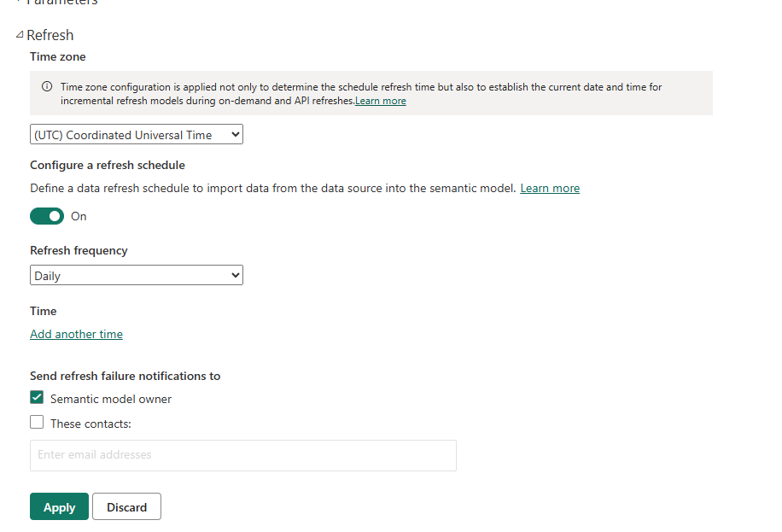The height and width of the screenshot is (532, 782).
Task: Click the time zone info icon
Action: coord(47,86)
